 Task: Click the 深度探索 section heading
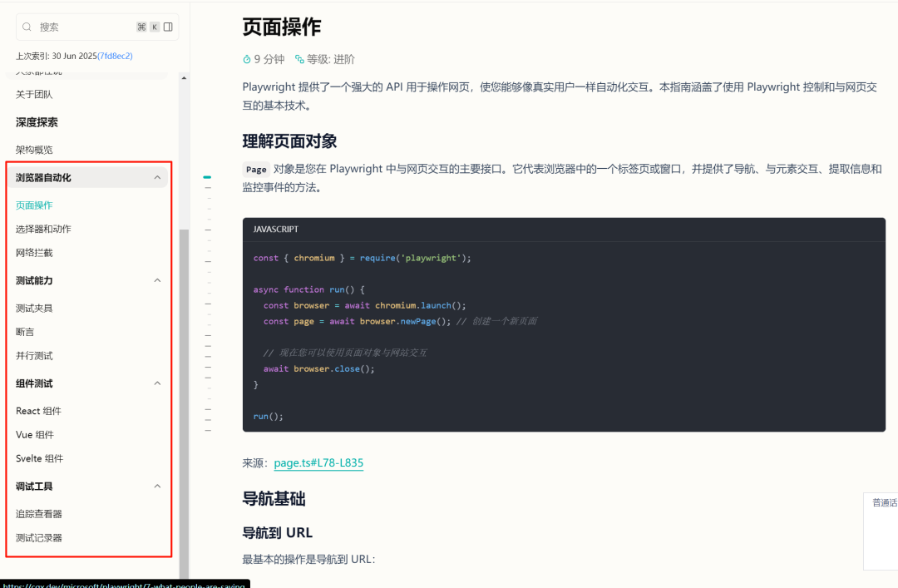click(x=37, y=122)
